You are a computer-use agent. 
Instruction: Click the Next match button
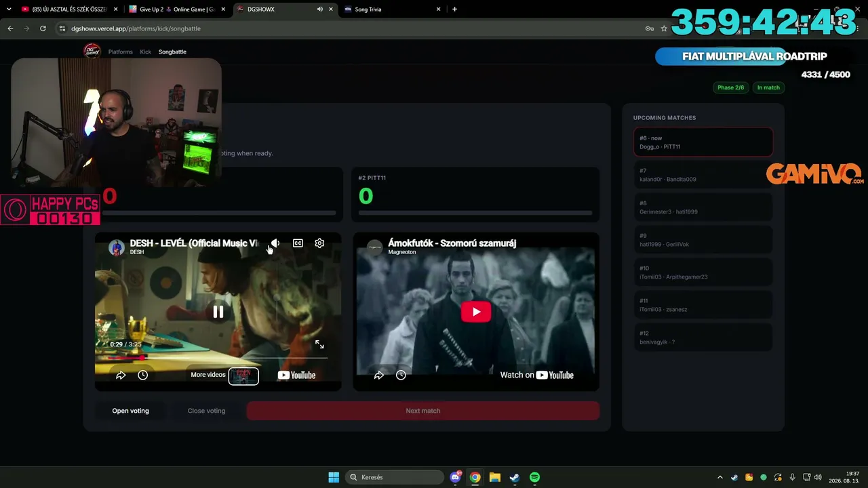(423, 411)
